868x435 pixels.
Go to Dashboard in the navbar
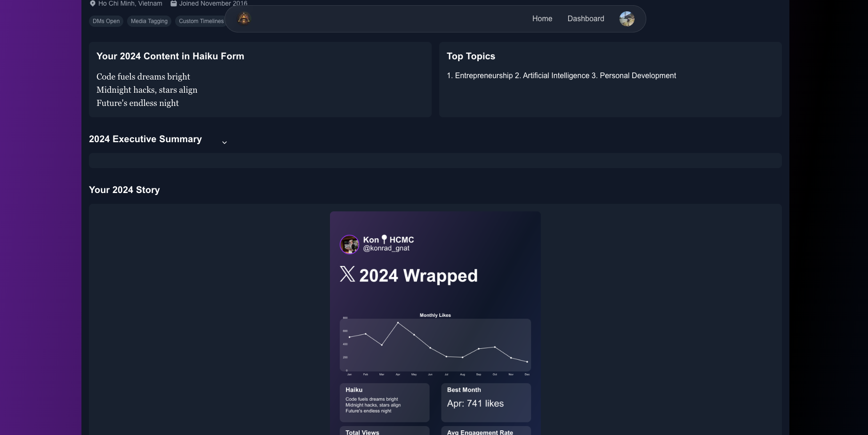[x=586, y=18]
